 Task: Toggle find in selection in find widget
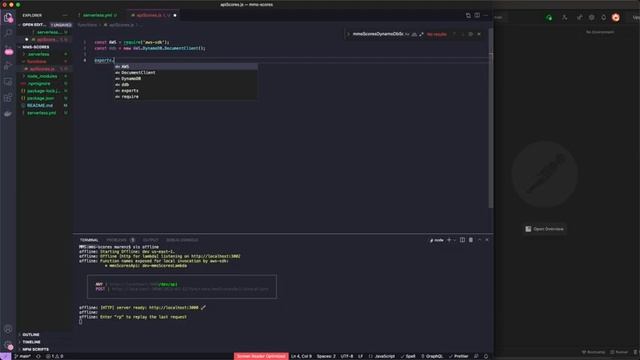click(471, 34)
